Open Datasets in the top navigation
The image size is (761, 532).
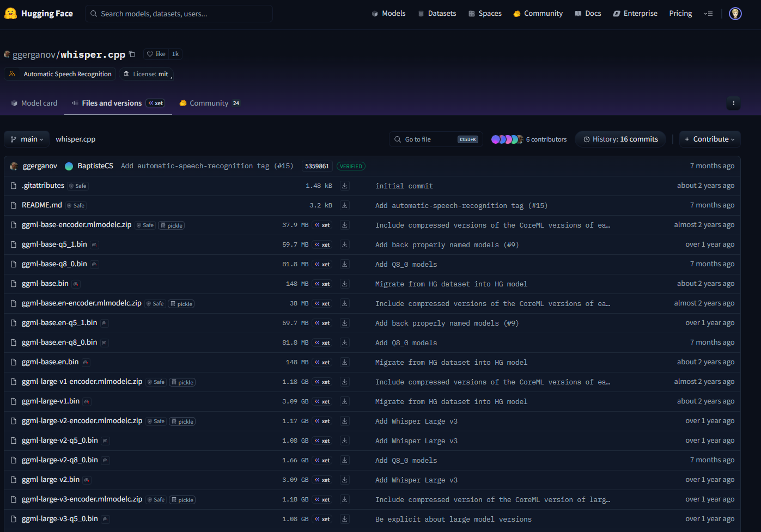[437, 14]
